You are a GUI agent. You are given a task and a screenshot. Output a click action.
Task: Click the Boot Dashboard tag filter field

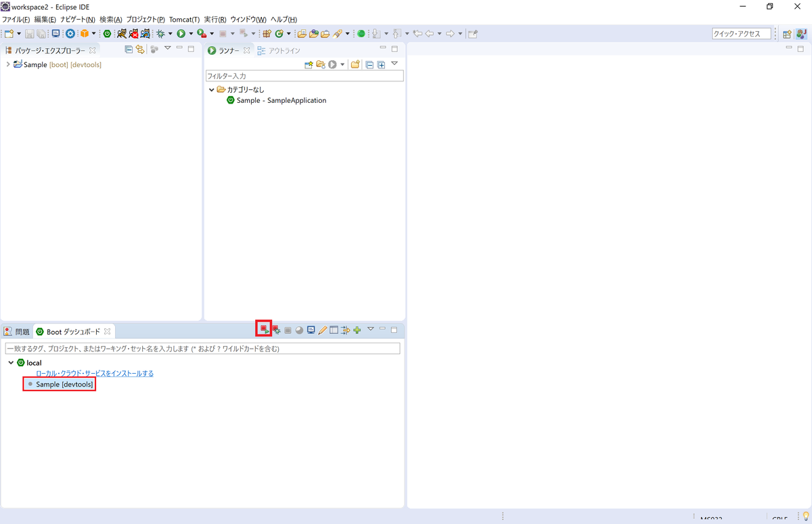(x=202, y=349)
